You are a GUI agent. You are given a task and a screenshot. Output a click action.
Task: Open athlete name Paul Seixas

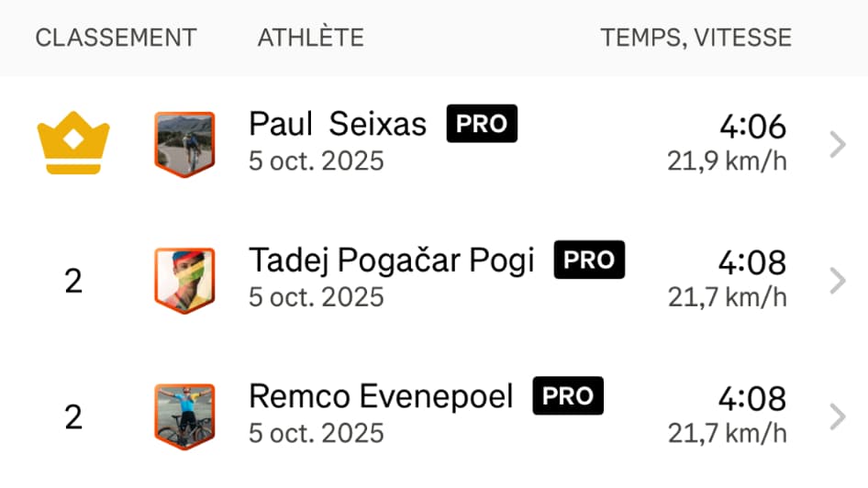click(338, 124)
